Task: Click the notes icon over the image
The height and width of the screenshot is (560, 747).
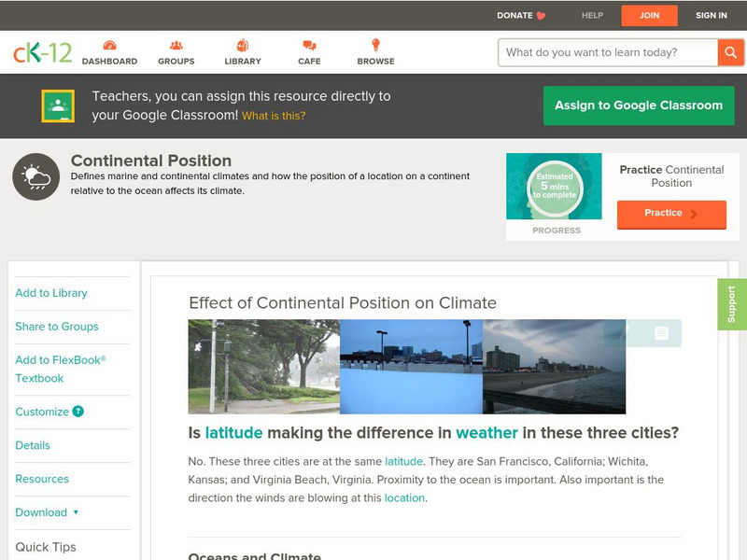Action: 661,333
